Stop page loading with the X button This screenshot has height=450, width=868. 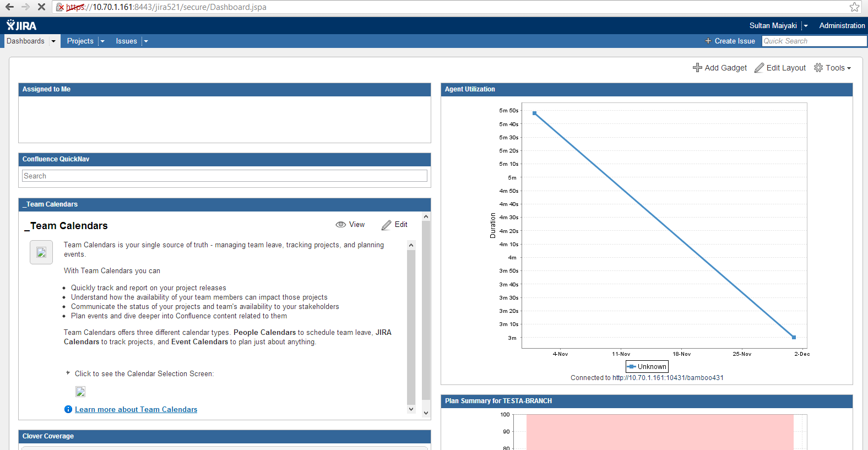click(41, 7)
